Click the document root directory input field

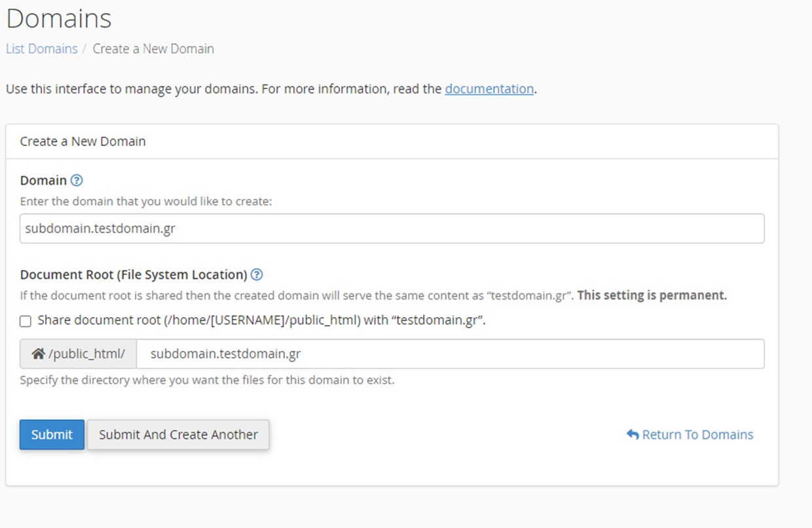pyautogui.click(x=449, y=354)
